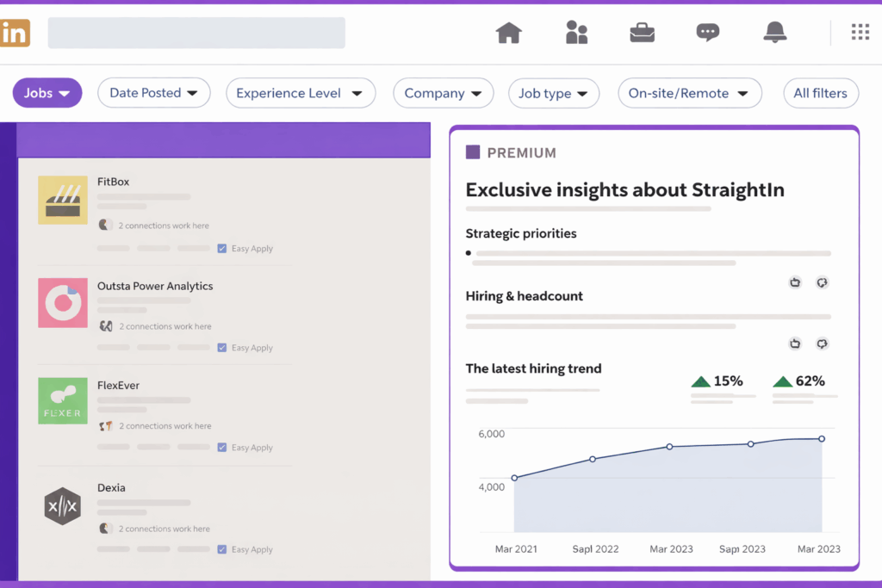
Task: Open Jobs briefcase icon
Action: pos(642,33)
